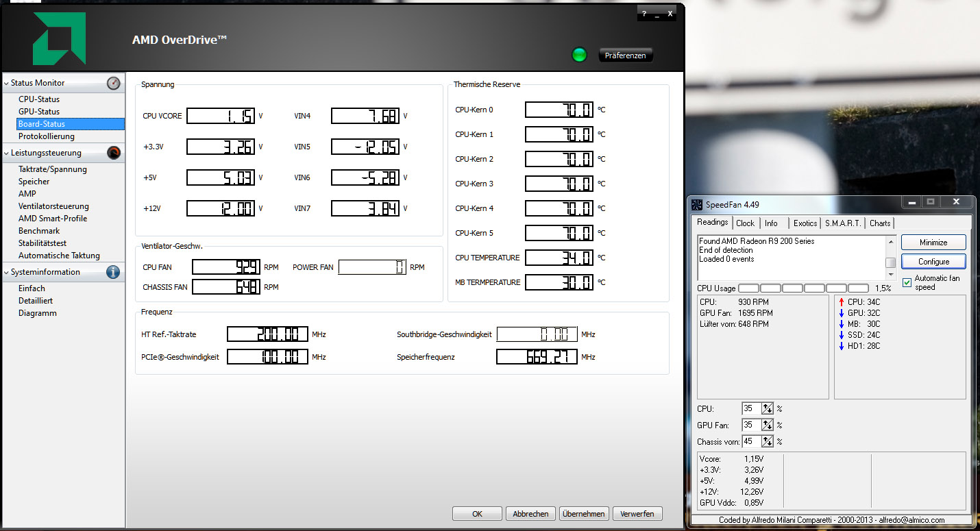Open Taktrate/Spannung settings
Screen dimensions: 980x531
click(53, 169)
